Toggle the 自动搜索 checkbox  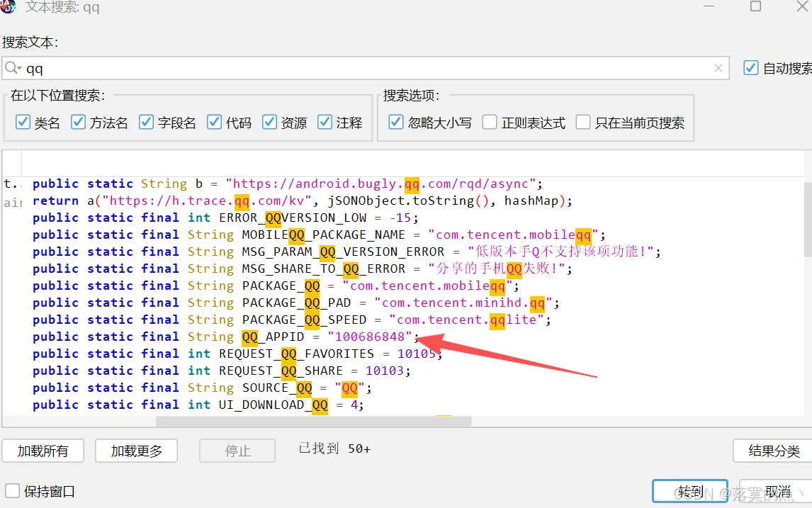click(751, 68)
